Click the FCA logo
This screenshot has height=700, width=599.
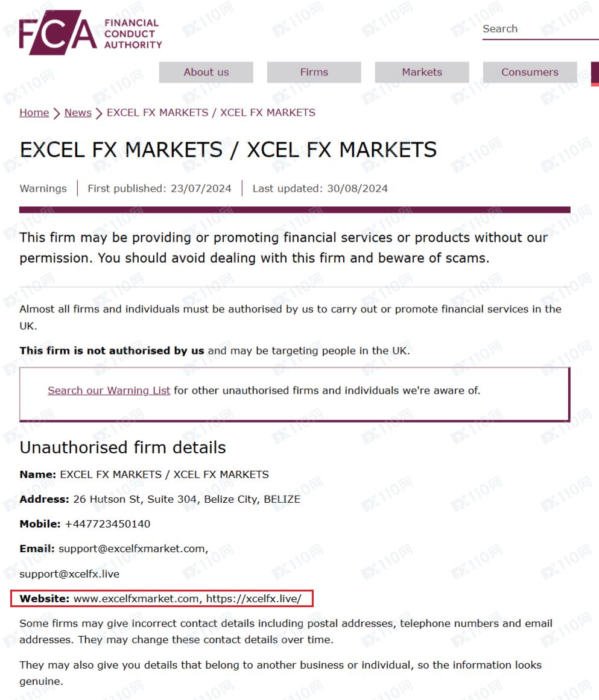point(90,33)
